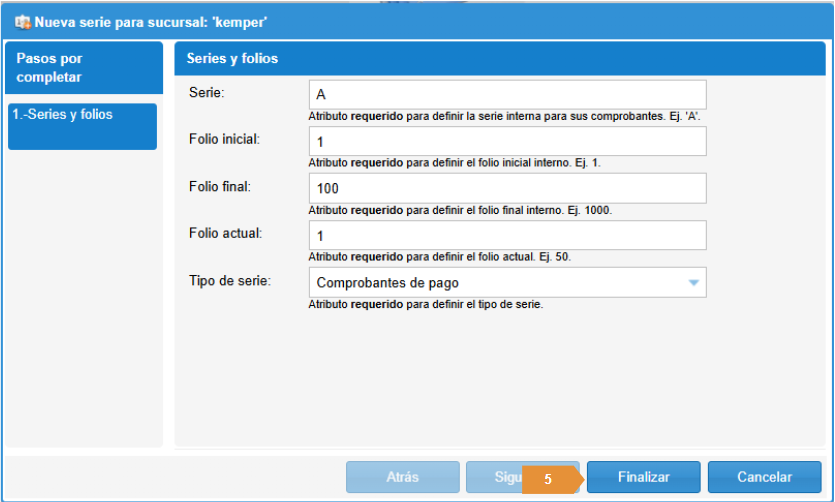Screen dimensions: 835x502
Task: Click the new series icon in title bar
Action: click(x=23, y=23)
